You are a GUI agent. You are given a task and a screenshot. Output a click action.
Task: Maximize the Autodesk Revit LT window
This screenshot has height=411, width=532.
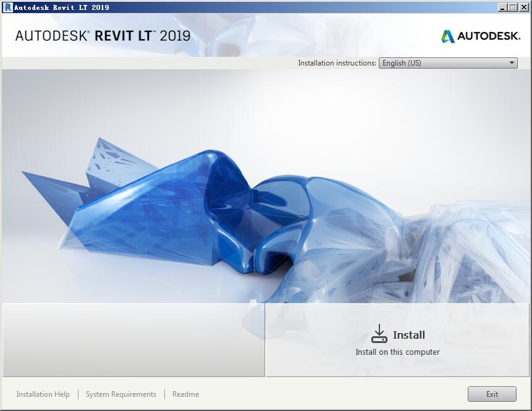point(513,7)
